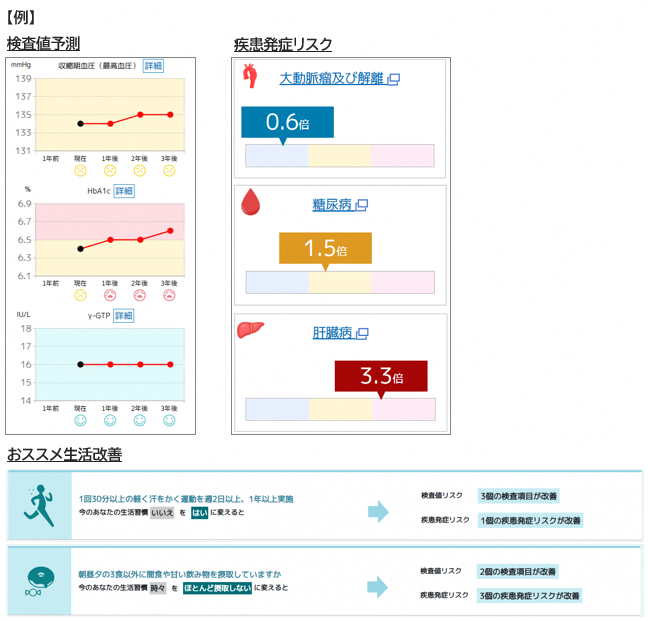Open the 糖尿病 disease link
This screenshot has height=621, width=648.
tap(332, 204)
